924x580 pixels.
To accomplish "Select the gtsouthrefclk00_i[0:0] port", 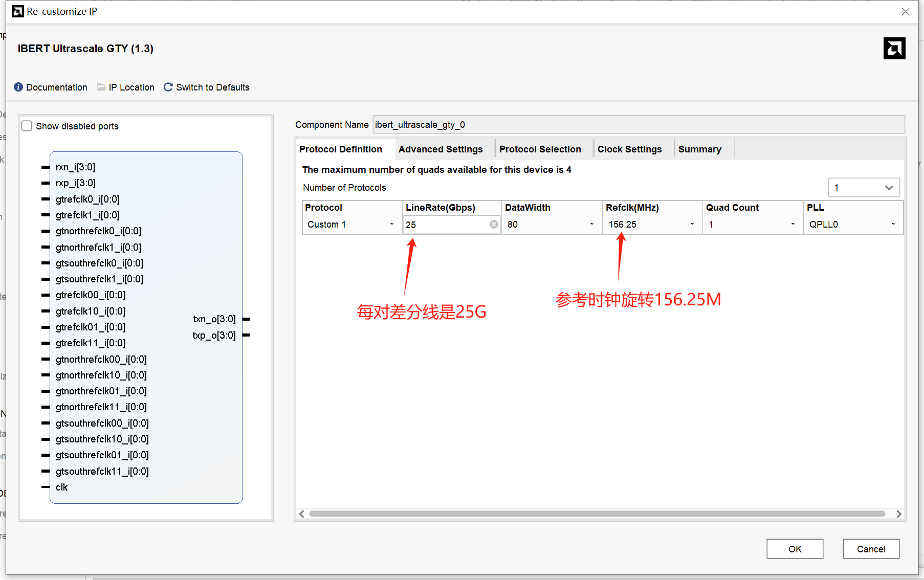I will pos(102,423).
